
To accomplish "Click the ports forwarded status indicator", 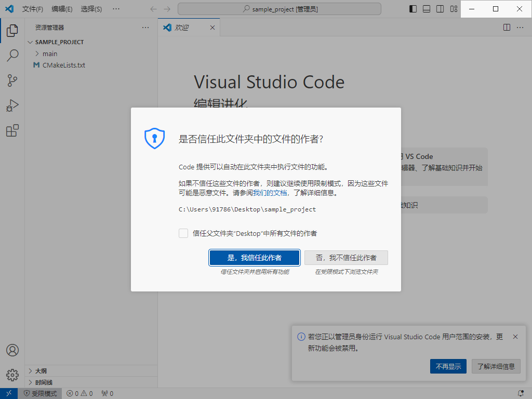I will point(107,393).
